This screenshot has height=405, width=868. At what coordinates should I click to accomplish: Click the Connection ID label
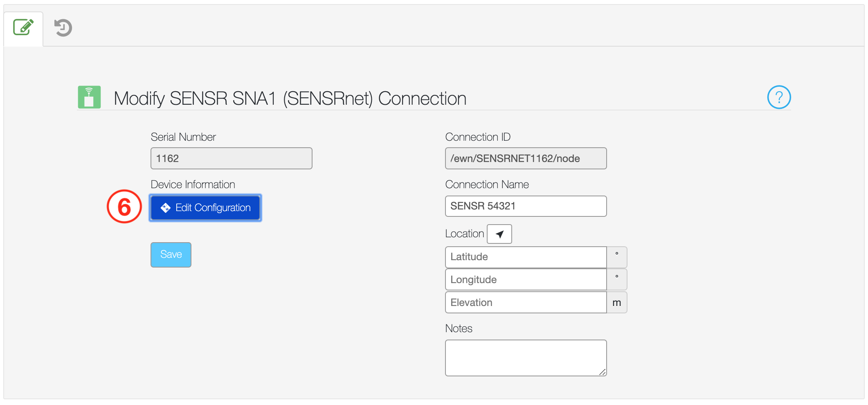(478, 137)
